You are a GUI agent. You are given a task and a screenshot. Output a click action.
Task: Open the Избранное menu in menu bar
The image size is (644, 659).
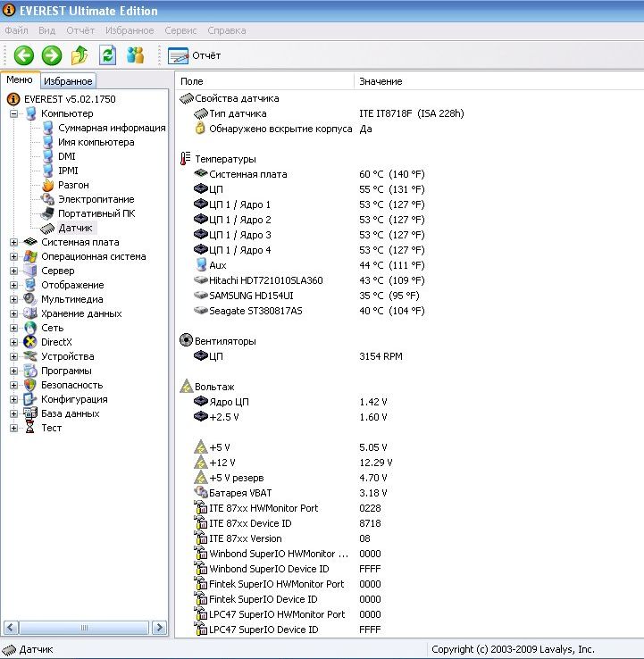tap(130, 30)
